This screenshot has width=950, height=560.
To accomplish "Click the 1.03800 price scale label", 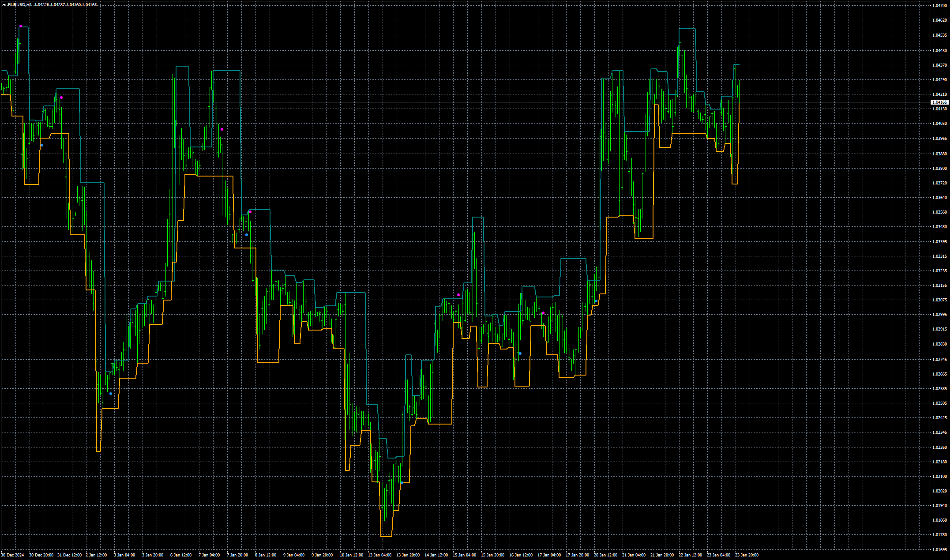I will [x=940, y=169].
